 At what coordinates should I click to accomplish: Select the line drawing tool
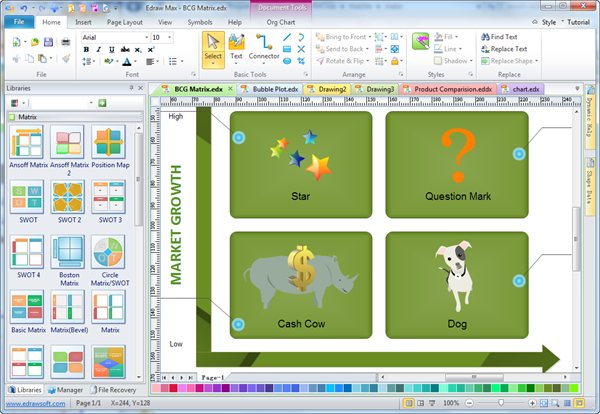click(287, 37)
